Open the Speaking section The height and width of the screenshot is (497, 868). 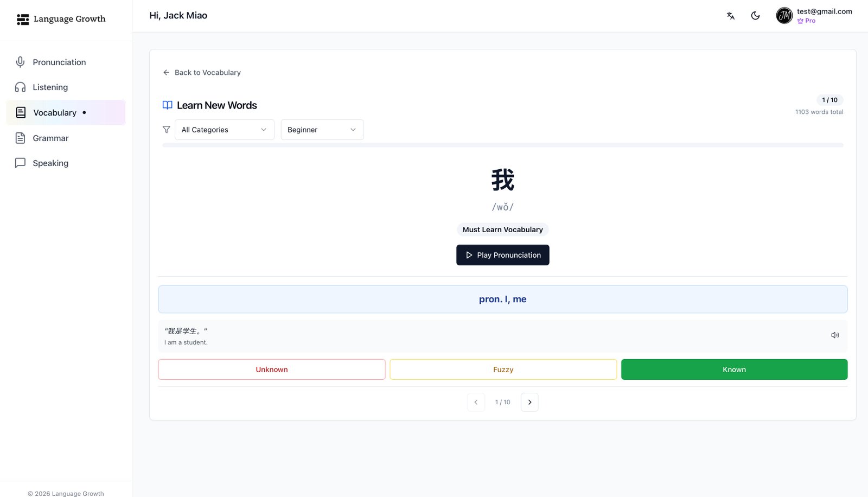click(50, 163)
